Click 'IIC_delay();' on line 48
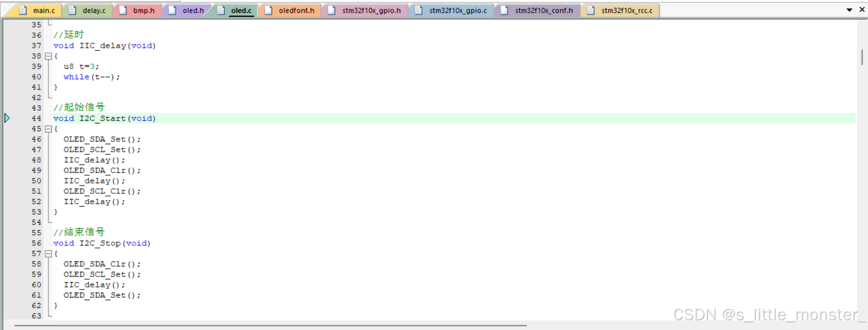The height and width of the screenshot is (330, 868). (x=94, y=160)
